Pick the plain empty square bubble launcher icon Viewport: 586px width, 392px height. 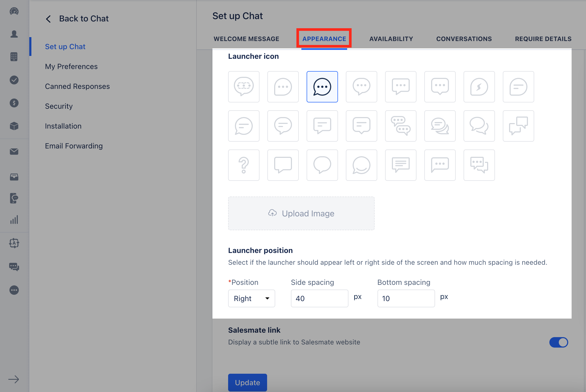283,165
